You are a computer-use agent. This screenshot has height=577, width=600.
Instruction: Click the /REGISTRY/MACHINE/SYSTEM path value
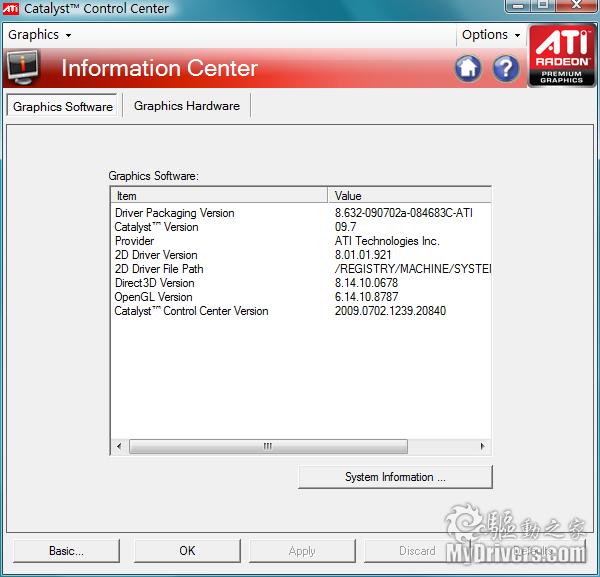coord(413,269)
